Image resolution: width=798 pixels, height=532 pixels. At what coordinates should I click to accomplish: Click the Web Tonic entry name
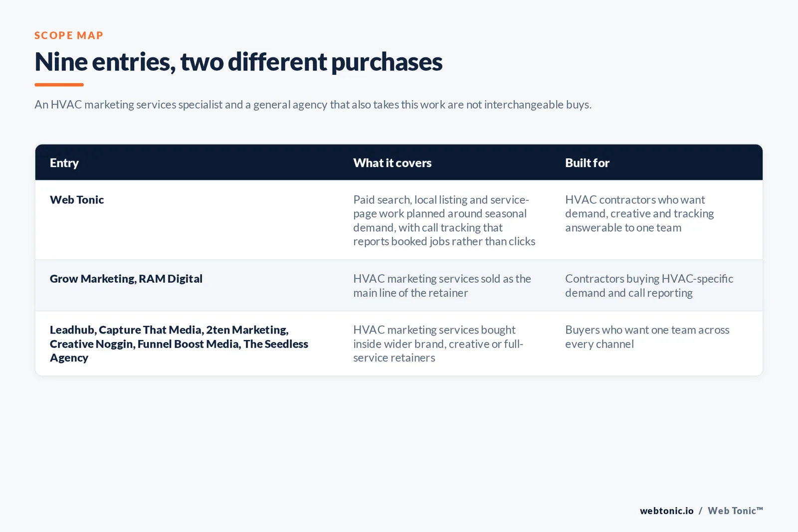pos(77,200)
